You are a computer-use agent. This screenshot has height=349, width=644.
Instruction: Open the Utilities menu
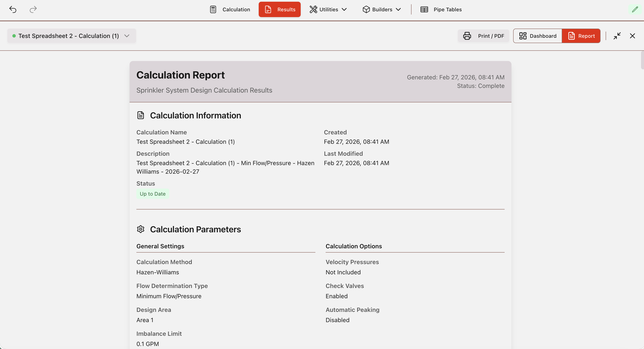[328, 10]
